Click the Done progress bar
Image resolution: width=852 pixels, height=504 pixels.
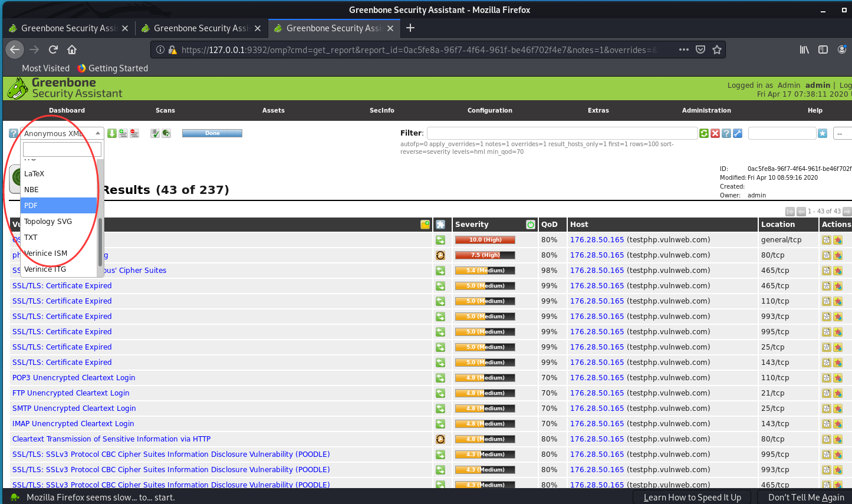pyautogui.click(x=212, y=133)
